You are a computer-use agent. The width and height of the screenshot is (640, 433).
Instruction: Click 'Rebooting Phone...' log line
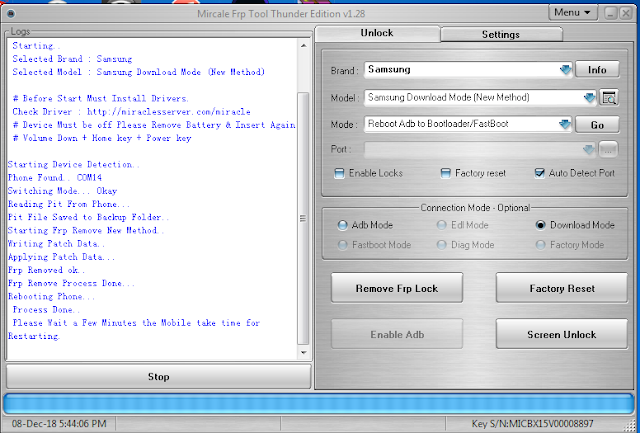pos(51,296)
